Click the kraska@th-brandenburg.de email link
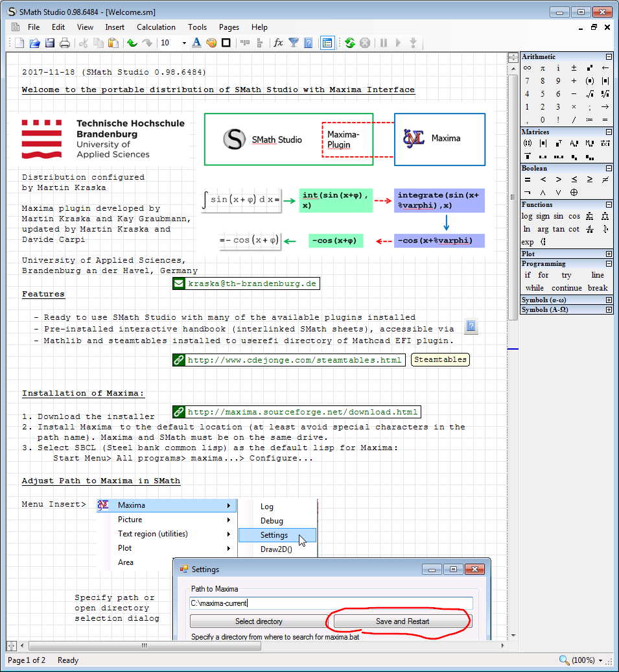The image size is (619, 672). click(246, 283)
